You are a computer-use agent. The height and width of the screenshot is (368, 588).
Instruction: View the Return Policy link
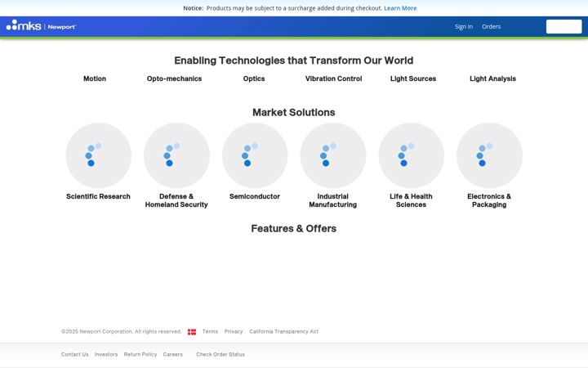140,354
